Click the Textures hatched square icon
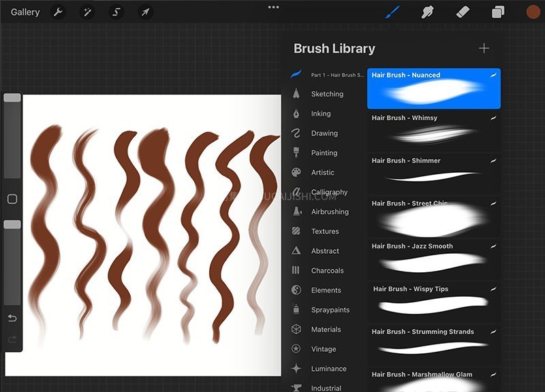The image size is (545, 392). tap(296, 231)
